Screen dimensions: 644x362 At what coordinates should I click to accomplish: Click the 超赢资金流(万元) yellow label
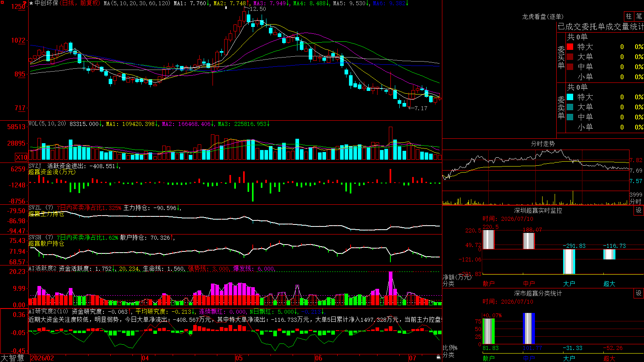(52, 172)
